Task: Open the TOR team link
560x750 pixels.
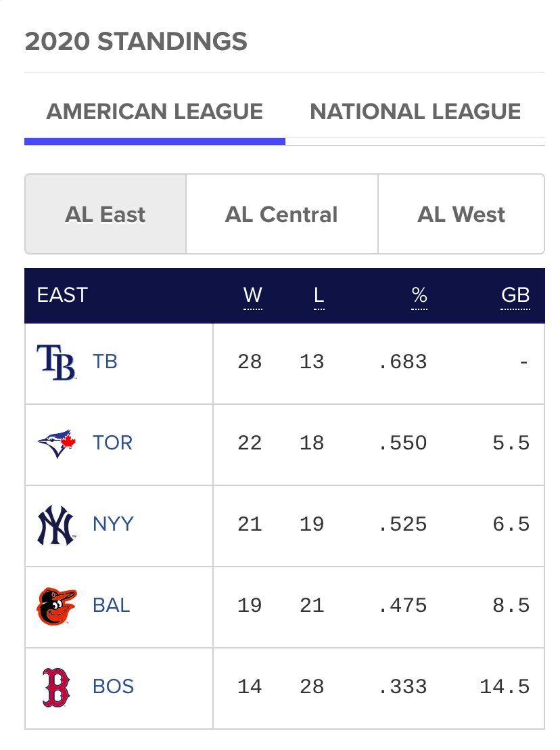Action: (112, 443)
